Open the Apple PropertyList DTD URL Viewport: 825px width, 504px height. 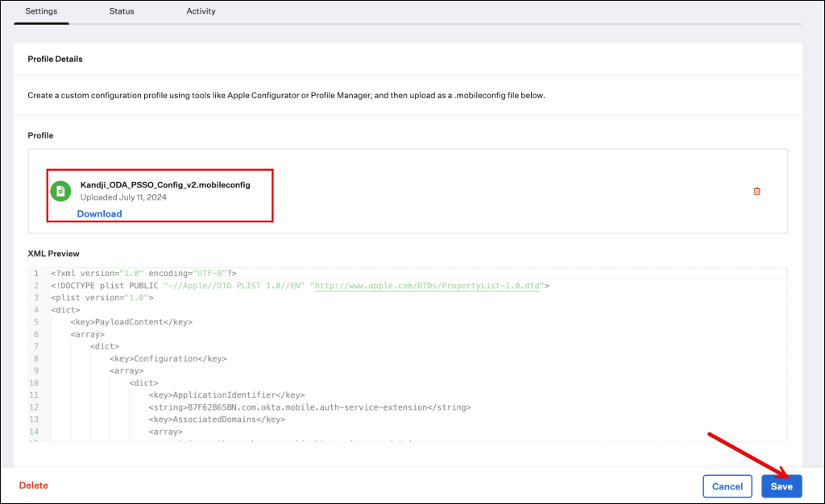tap(427, 286)
